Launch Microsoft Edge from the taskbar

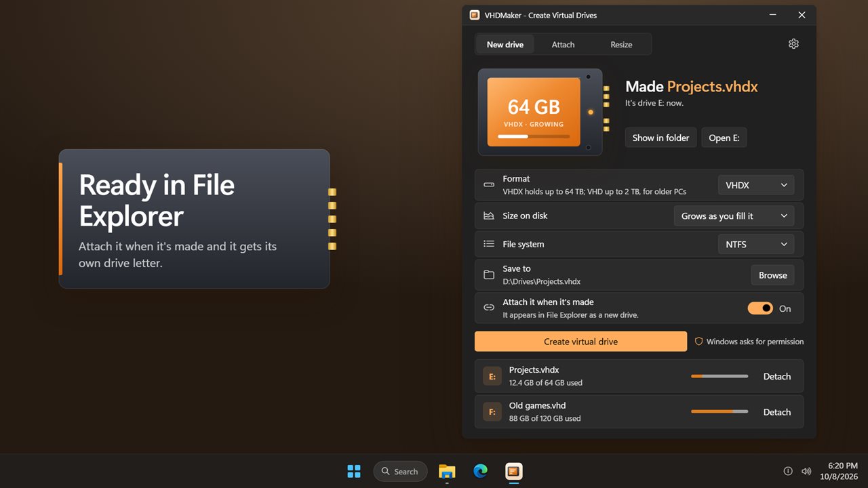tap(480, 471)
